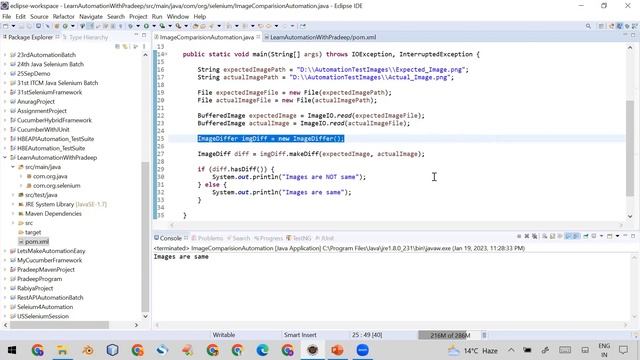The width and height of the screenshot is (640, 360).
Task: Open File Explorer from the taskbar
Action: (62, 350)
